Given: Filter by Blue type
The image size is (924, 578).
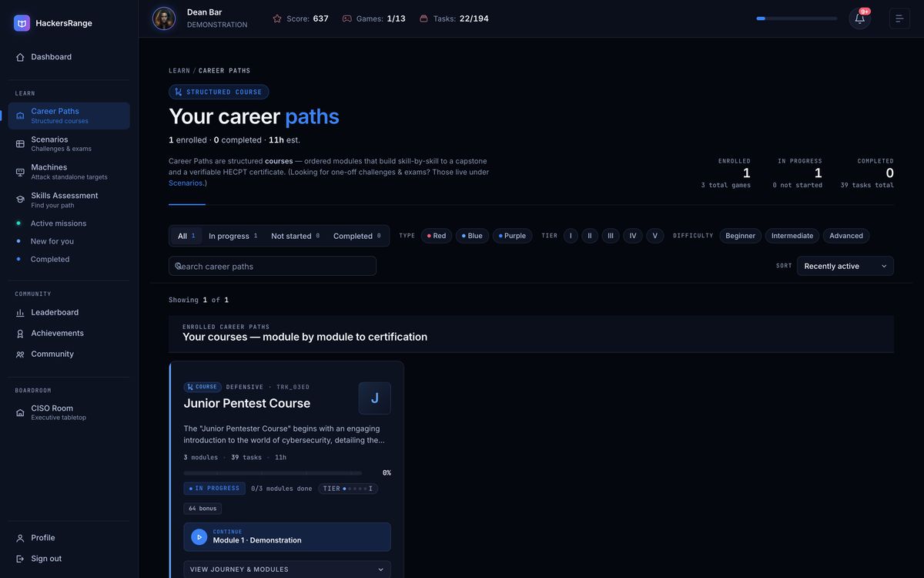Looking at the screenshot, I should (x=472, y=236).
